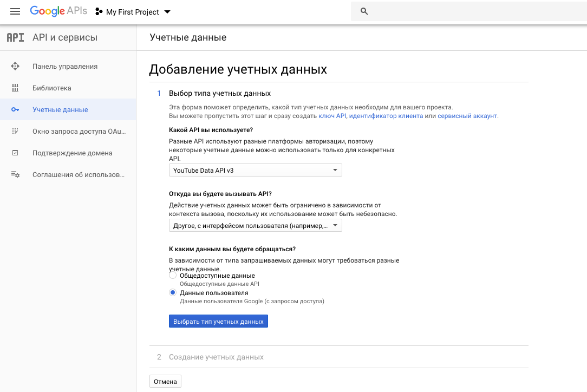This screenshot has height=392, width=587.
Task: Open the Библиотека section via its sidebar icon
Action: pos(15,88)
